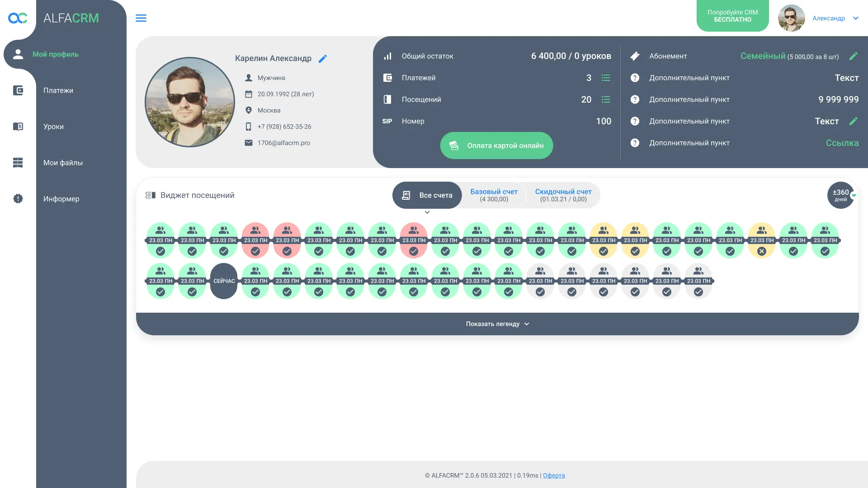The image size is (868, 488).
Task: Click the phone number +7 (928) 652-35-26
Action: tap(284, 127)
